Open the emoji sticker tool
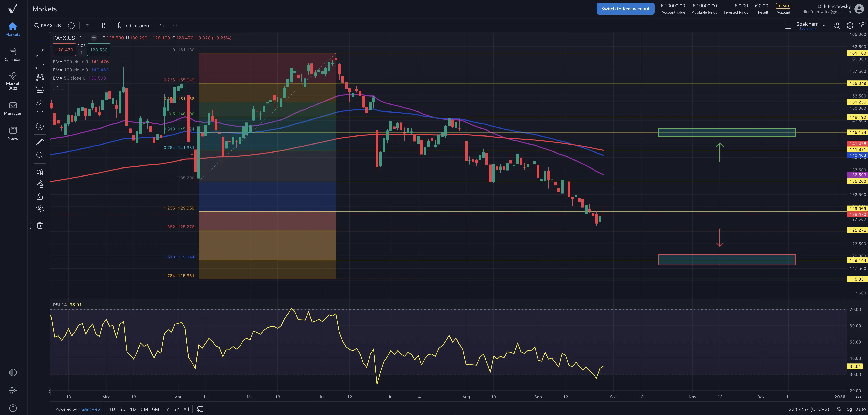Screen dimensions: 868x415 click(40, 126)
